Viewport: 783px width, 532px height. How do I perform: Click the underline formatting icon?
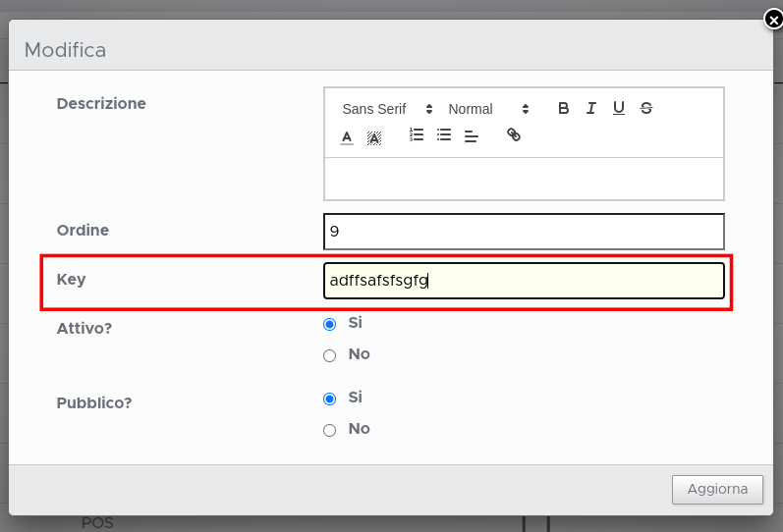[618, 109]
